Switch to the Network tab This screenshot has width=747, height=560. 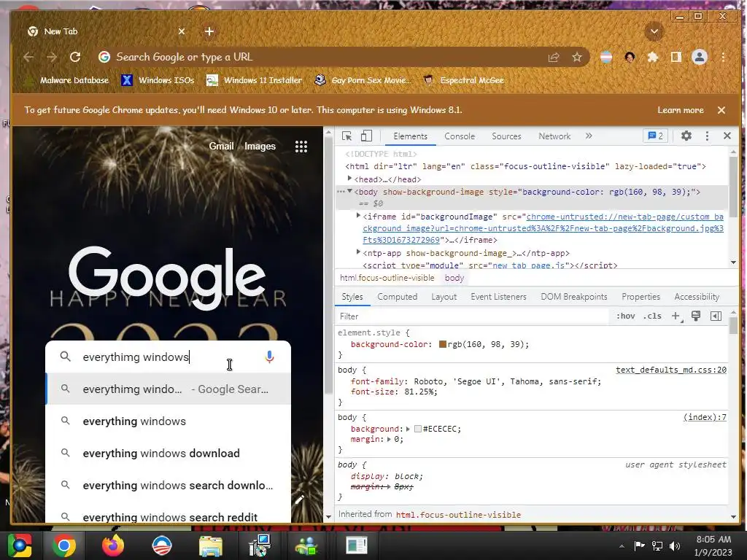tap(554, 136)
